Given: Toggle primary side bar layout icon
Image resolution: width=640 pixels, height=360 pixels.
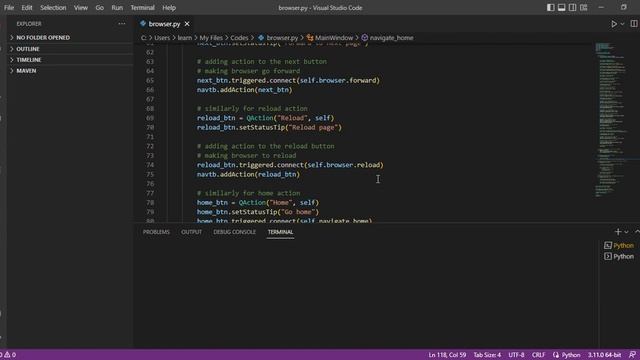Looking at the screenshot, I should [551, 7].
